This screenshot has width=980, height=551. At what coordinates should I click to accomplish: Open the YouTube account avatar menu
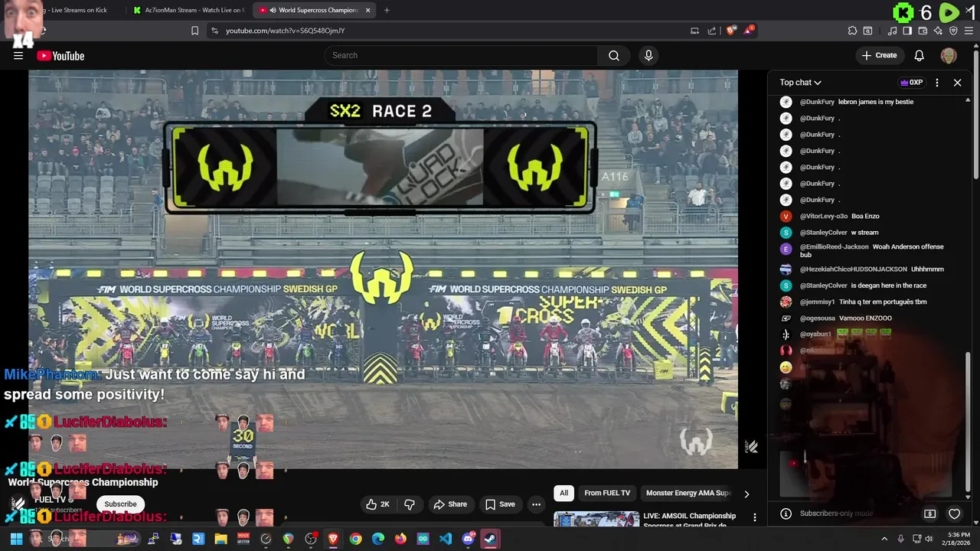949,55
